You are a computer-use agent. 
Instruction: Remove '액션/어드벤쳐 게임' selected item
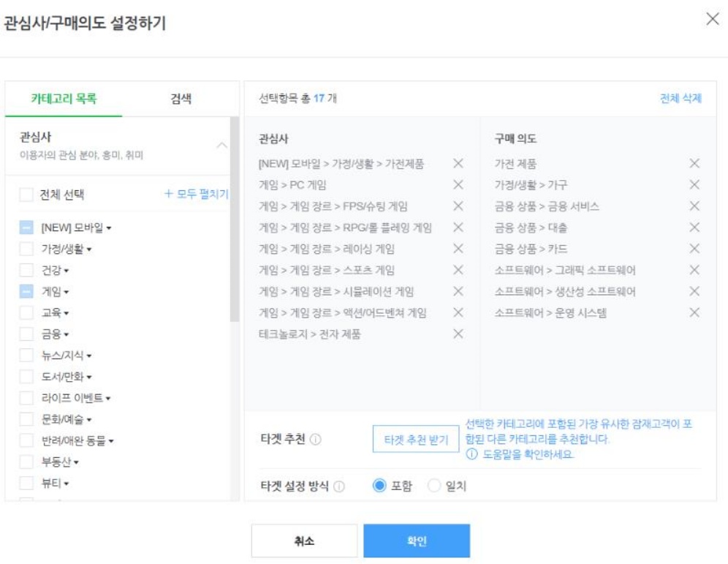(x=458, y=312)
